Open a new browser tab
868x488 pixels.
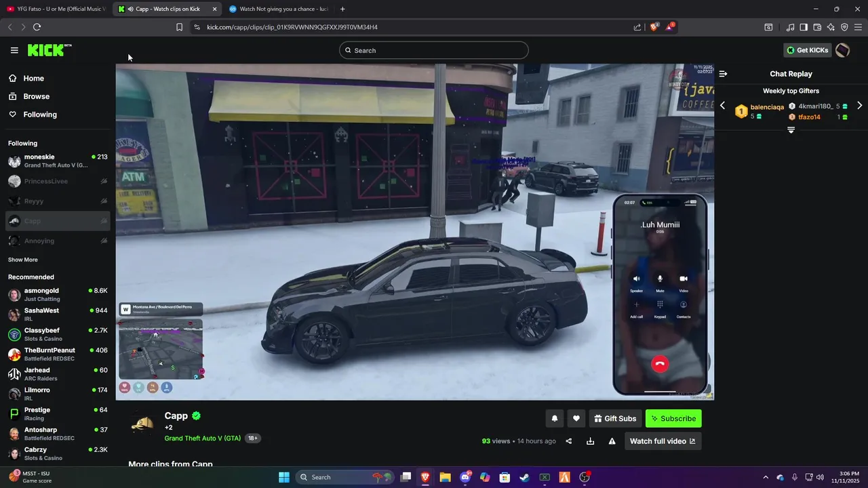[342, 9]
